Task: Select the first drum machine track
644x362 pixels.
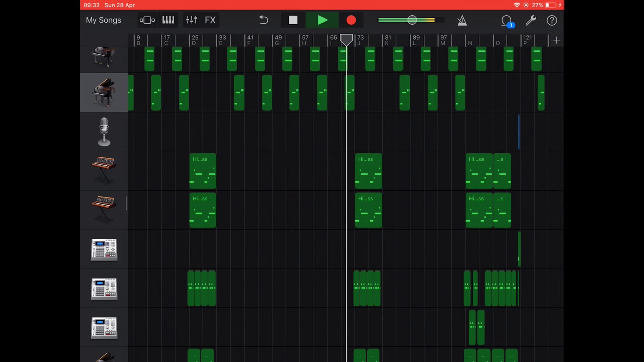Action: 104,249
